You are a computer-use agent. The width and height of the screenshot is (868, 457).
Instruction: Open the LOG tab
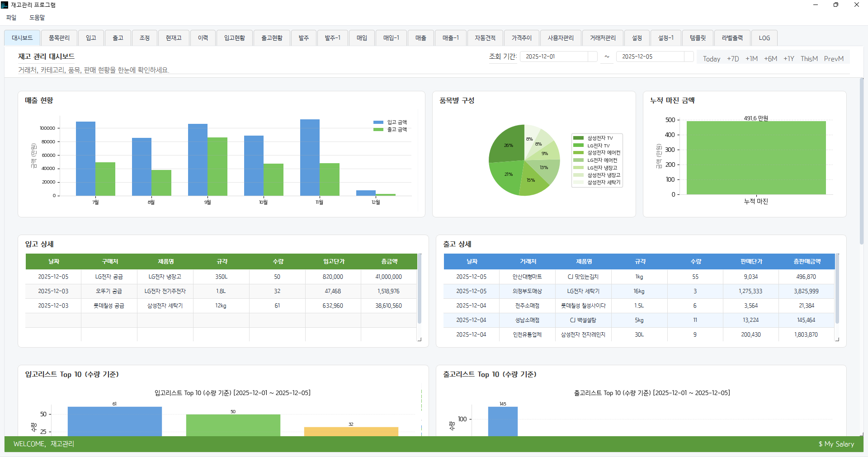[x=764, y=38]
